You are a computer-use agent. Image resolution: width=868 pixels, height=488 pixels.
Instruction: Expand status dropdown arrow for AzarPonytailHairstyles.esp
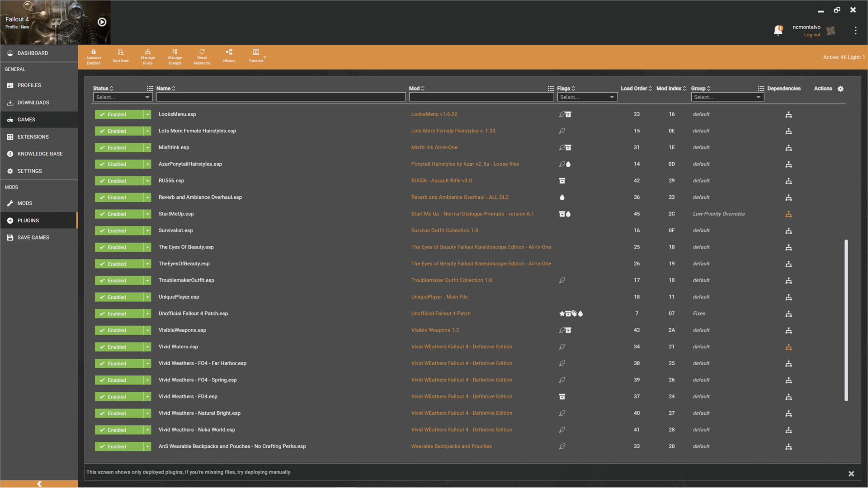click(x=147, y=164)
